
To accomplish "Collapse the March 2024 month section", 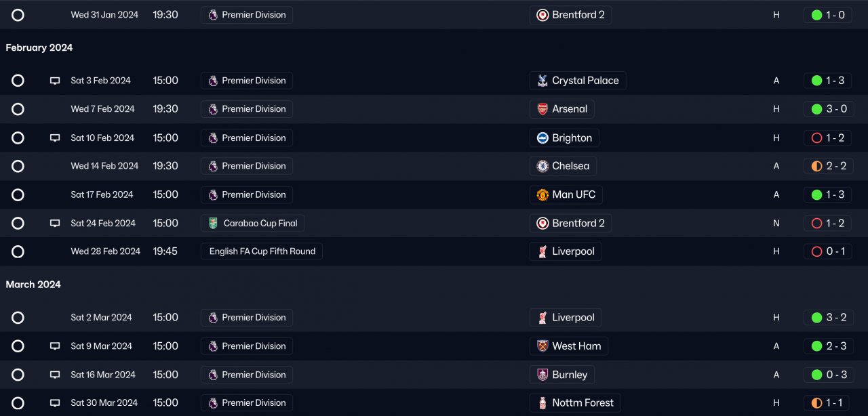I will (x=33, y=285).
